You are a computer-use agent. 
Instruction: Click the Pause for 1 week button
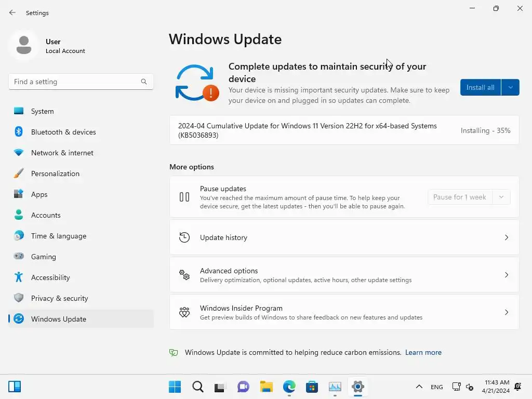click(x=460, y=197)
